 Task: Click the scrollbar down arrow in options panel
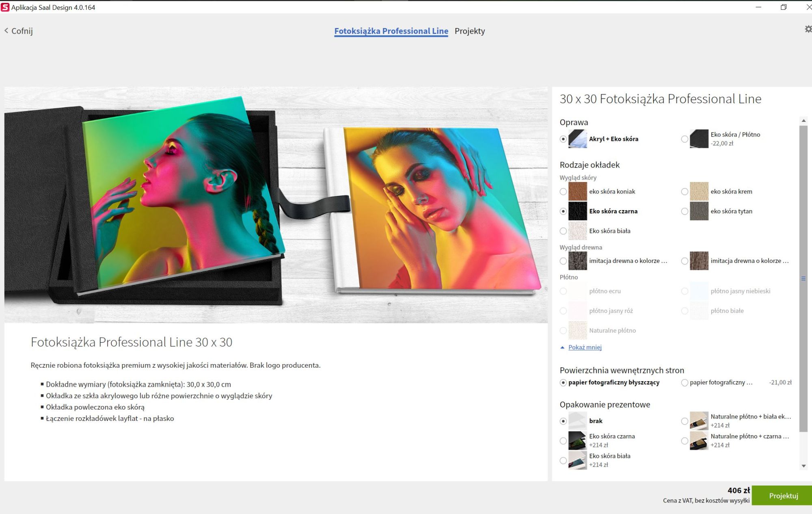tap(803, 466)
